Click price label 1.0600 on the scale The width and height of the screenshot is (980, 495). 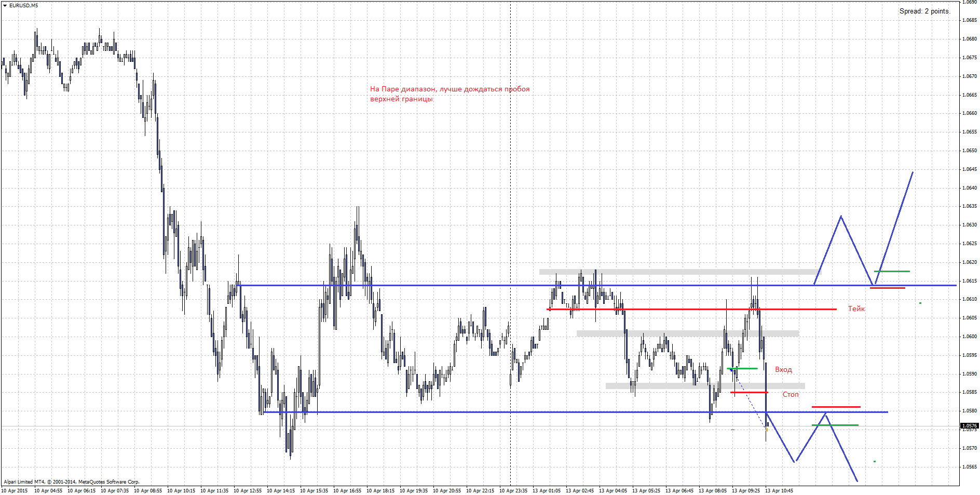tap(969, 337)
